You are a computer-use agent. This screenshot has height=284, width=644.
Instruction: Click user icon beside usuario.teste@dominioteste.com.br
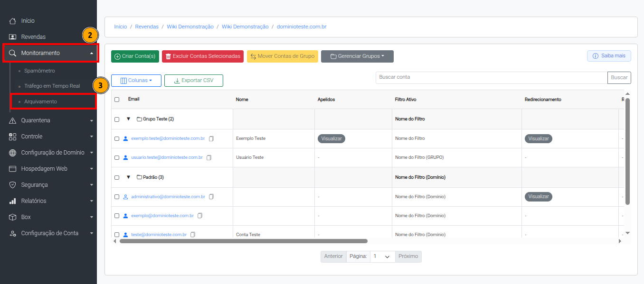point(125,157)
